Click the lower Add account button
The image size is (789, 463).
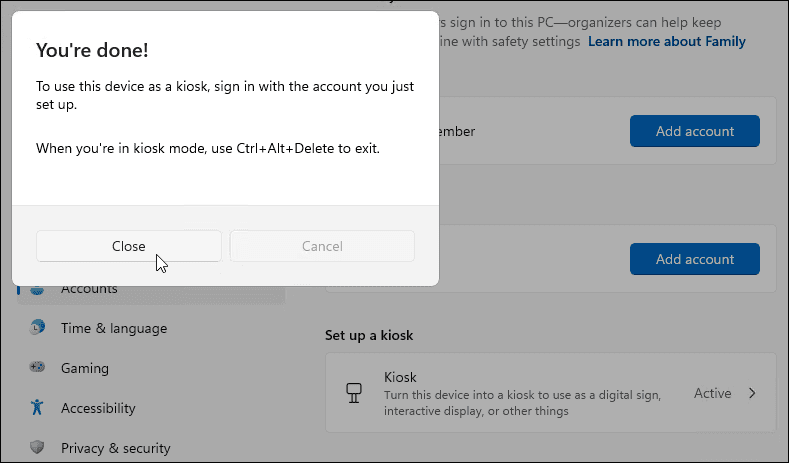pos(694,259)
